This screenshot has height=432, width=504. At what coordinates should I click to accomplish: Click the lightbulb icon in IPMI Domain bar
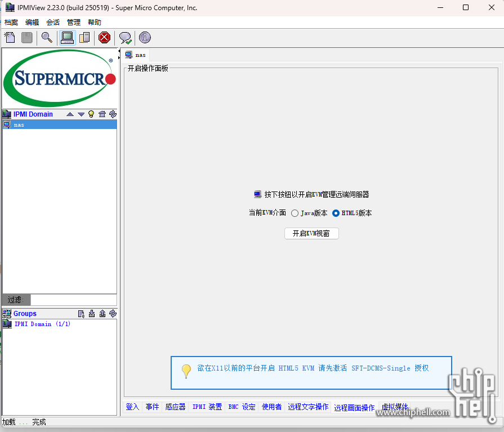pos(91,114)
